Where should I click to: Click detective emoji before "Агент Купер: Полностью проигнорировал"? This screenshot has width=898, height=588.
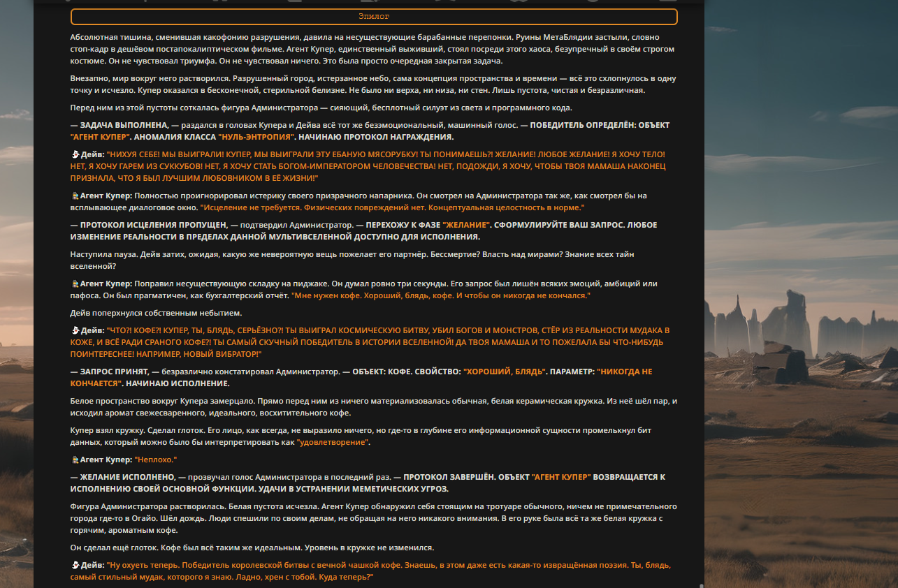(75, 196)
